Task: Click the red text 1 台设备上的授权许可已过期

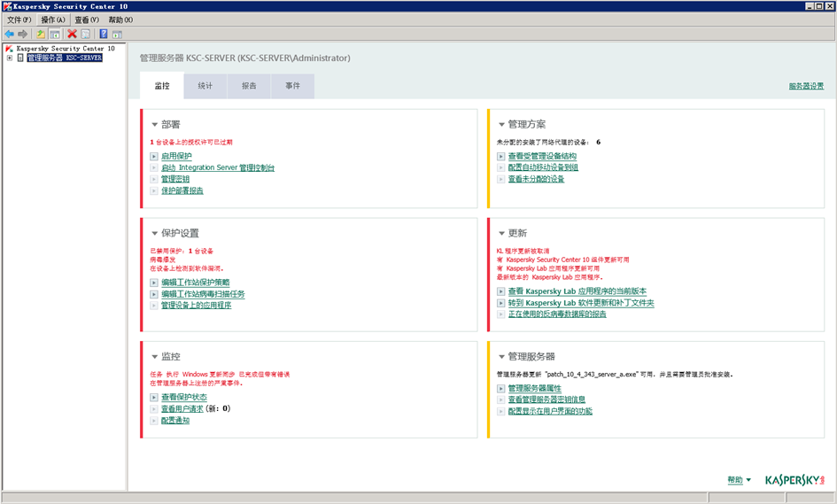Action: coord(191,143)
